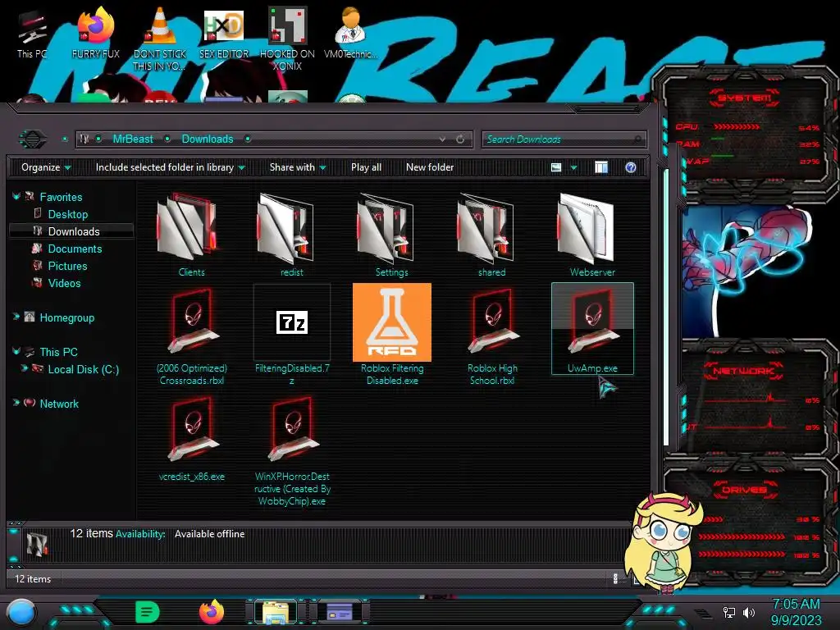This screenshot has height=630, width=840.
Task: Select Local Disk (C:) in tree
Action: 83,369
